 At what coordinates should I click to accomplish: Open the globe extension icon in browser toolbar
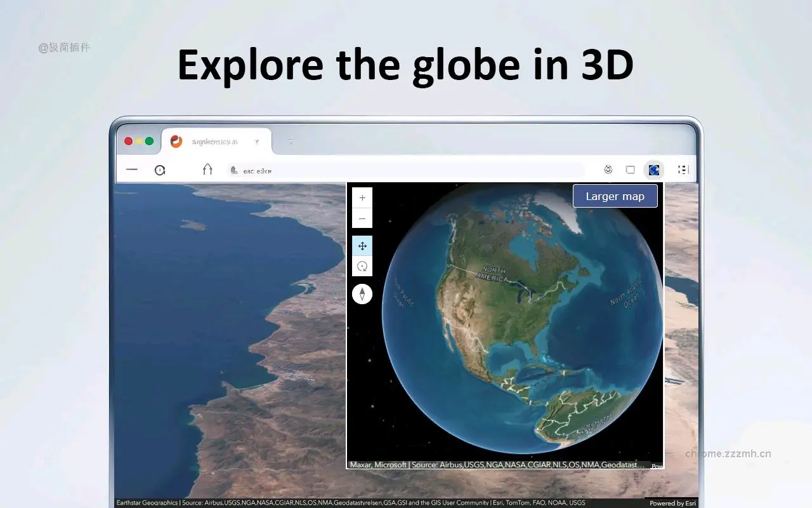click(x=654, y=170)
